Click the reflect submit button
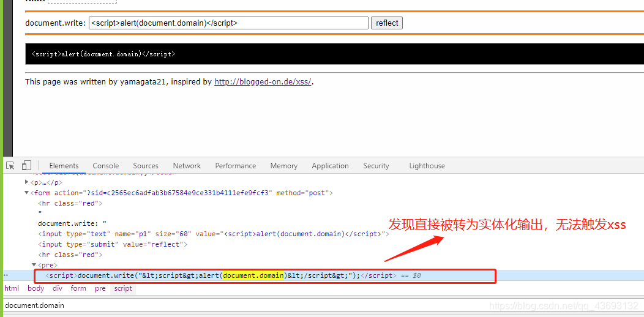This screenshot has width=644, height=317. (x=387, y=23)
